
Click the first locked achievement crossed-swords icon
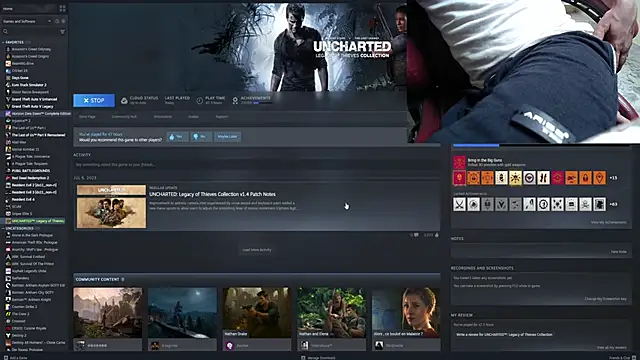[x=459, y=204]
